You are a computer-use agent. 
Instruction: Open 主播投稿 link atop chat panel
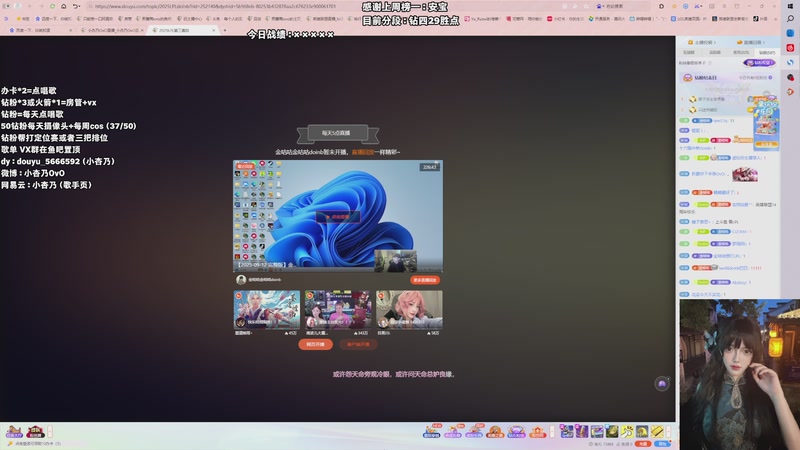pos(702,42)
